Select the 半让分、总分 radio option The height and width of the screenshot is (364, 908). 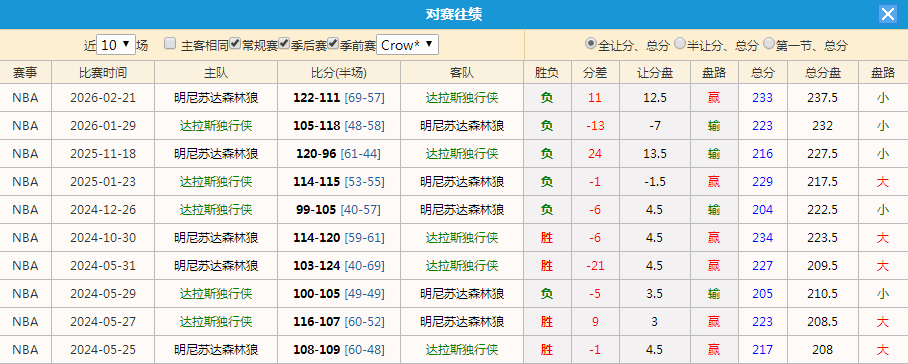point(680,43)
